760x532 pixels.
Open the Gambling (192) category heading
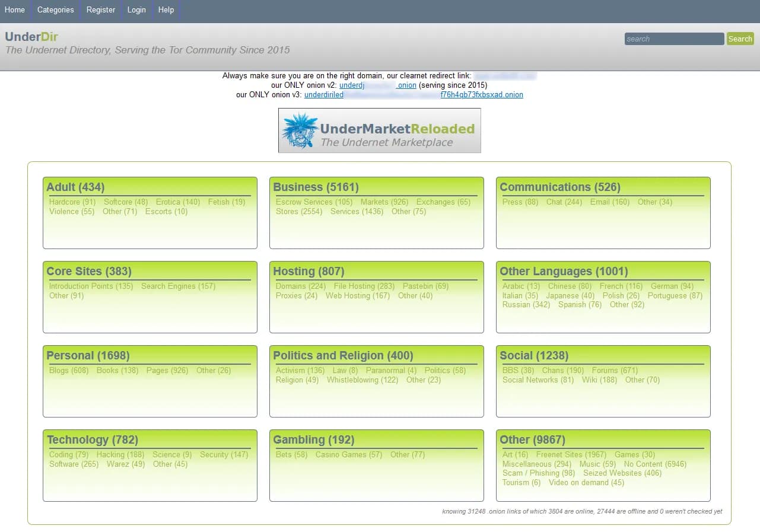click(313, 440)
